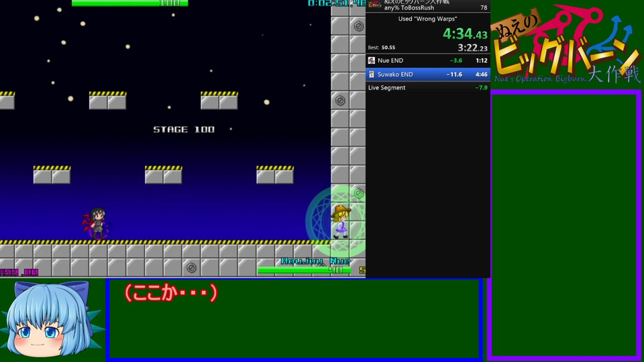Click the Best 50.55 label
The width and height of the screenshot is (644, 362).
(382, 47)
